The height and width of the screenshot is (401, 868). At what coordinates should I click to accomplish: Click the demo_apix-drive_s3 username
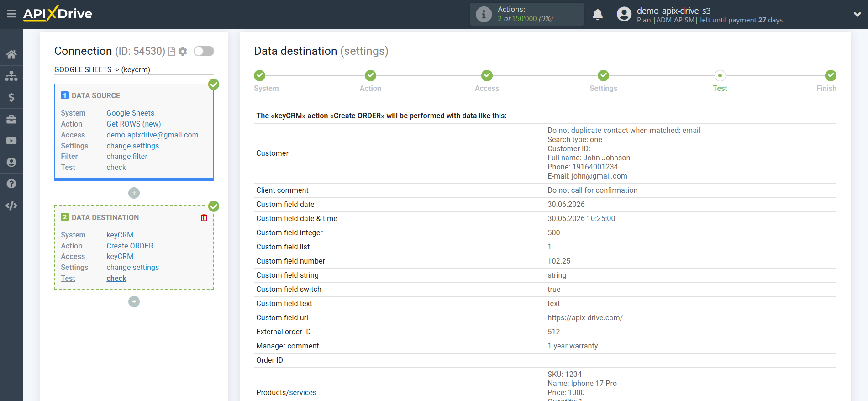click(x=674, y=11)
